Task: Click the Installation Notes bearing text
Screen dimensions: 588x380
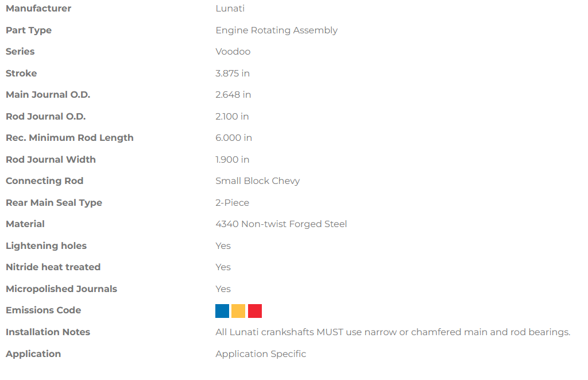Action: 393,332
